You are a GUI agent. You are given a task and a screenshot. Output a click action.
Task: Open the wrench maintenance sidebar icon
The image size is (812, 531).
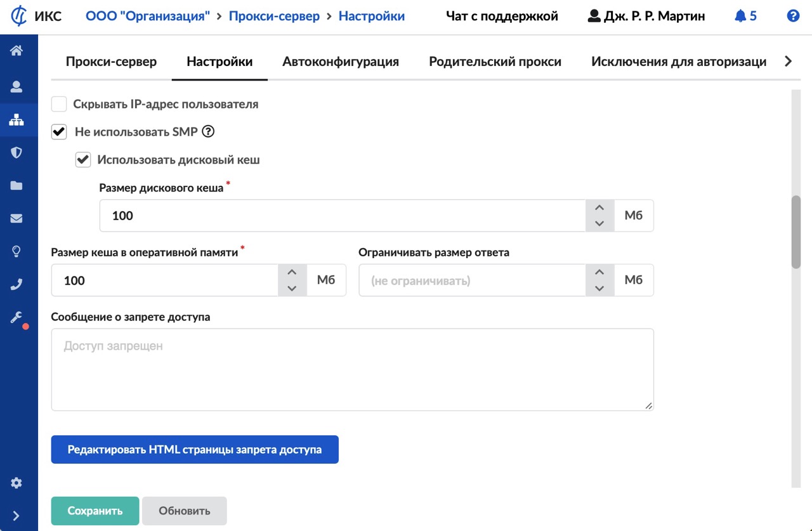click(16, 317)
